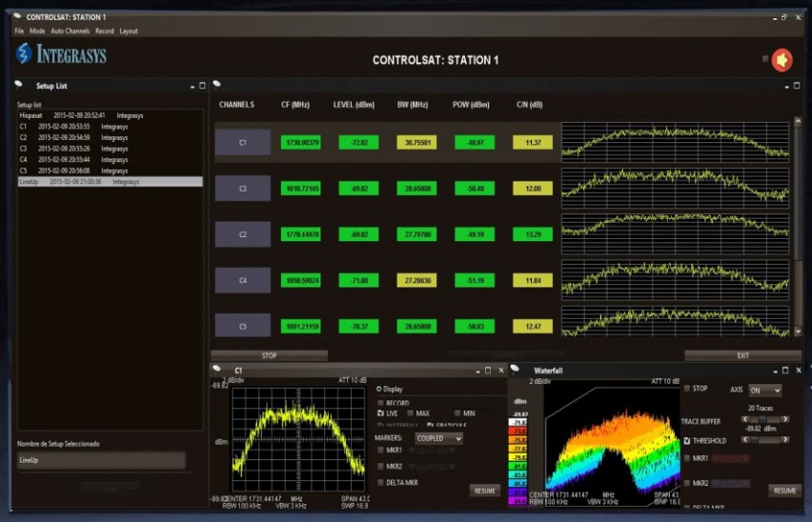The image size is (812, 522).
Task: Click C1 bandwidth value 30.75501
Action: coord(416,142)
